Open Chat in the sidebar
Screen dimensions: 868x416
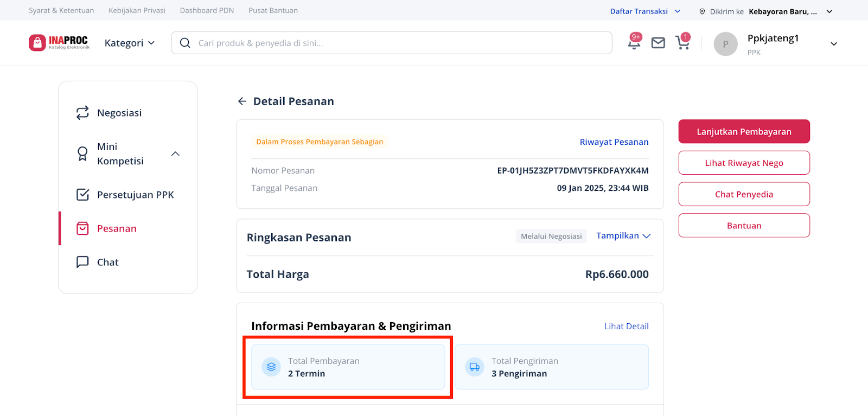coord(107,262)
